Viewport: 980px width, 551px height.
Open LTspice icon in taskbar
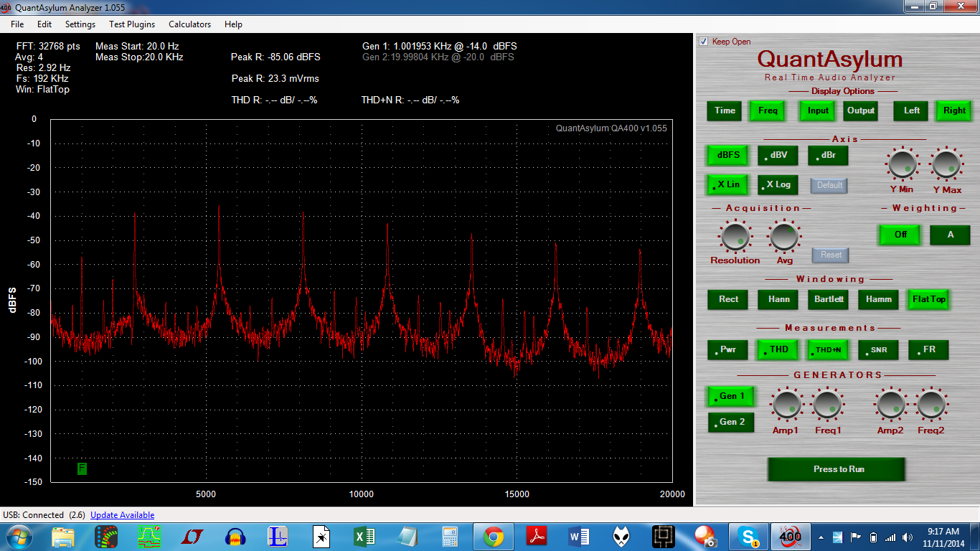pyautogui.click(x=193, y=537)
